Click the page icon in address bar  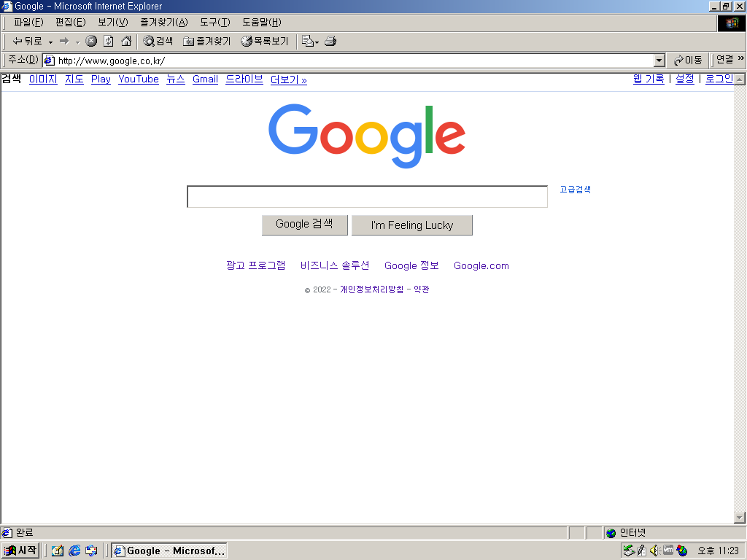[50, 61]
